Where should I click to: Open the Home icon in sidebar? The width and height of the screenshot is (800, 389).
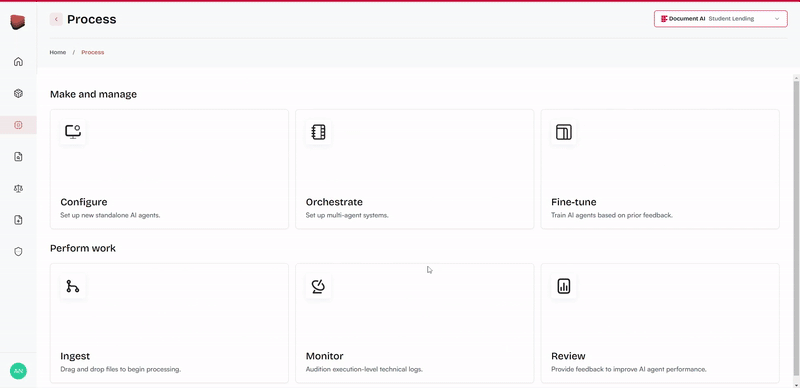coord(18,62)
